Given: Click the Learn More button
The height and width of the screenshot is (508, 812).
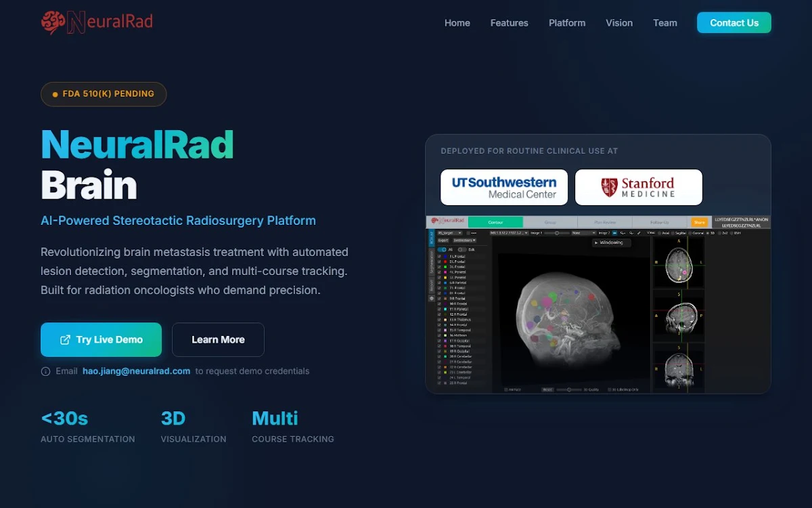Looking at the screenshot, I should click(x=218, y=340).
